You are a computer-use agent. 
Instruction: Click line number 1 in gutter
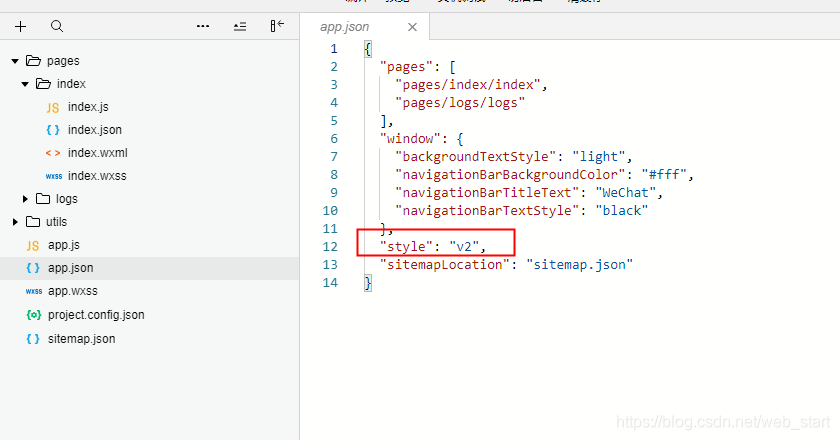click(x=334, y=49)
